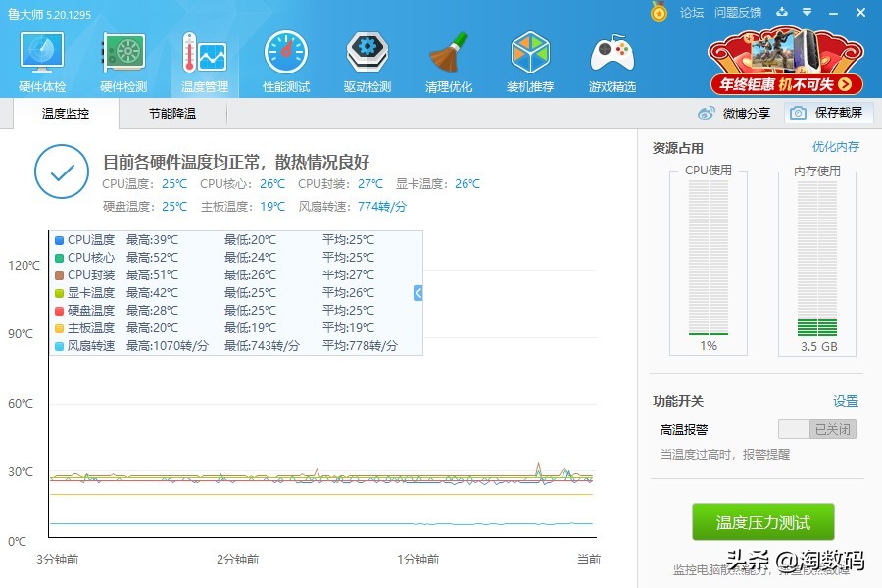Toggle the 高温报警 high temperature alarm

pos(816,428)
